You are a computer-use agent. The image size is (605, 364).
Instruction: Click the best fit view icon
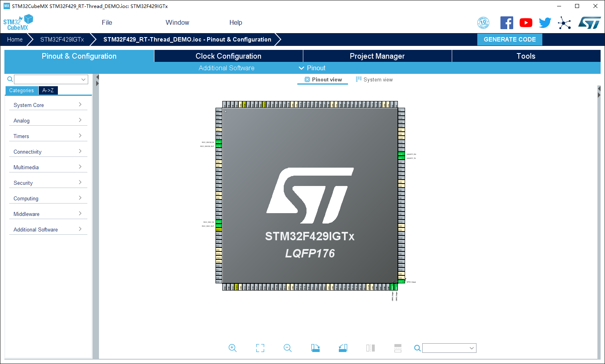point(260,348)
